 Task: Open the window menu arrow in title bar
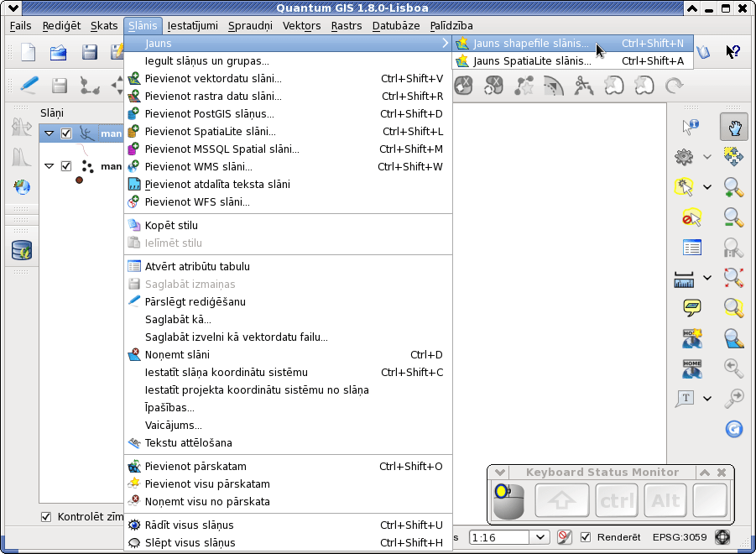pyautogui.click(x=13, y=8)
